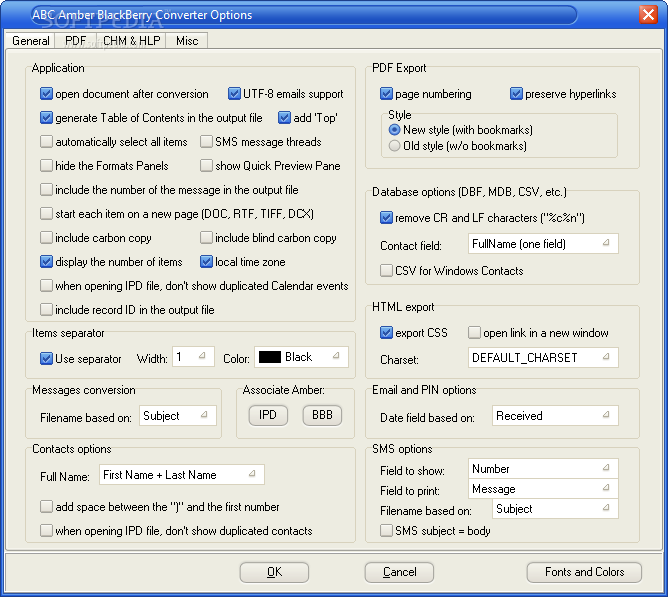This screenshot has width=668, height=597.
Task: Open Date field based on dropdown
Action: 555,415
